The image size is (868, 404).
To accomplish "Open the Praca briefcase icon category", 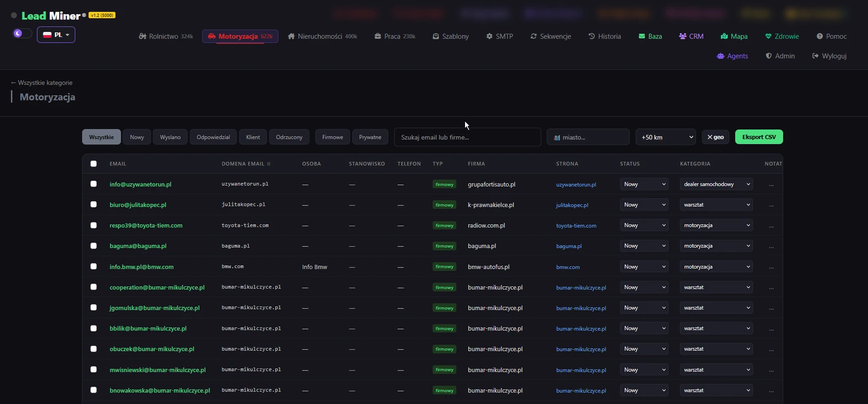I will [378, 37].
